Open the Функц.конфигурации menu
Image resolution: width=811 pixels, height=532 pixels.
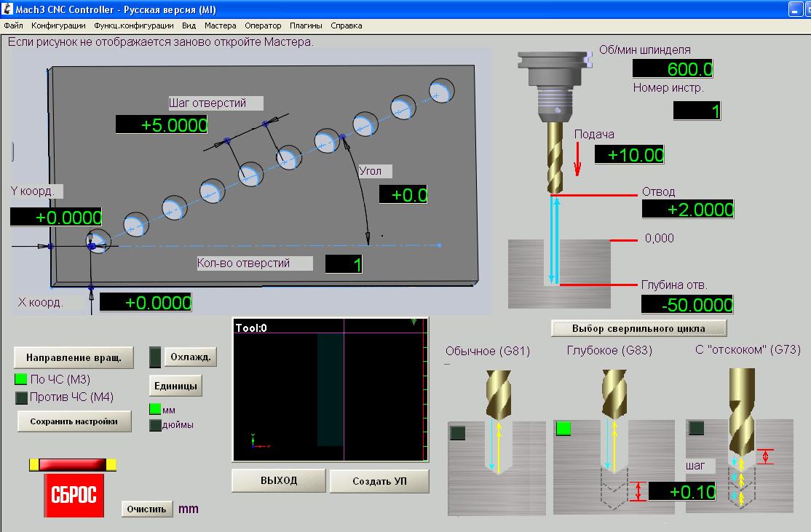[133, 25]
